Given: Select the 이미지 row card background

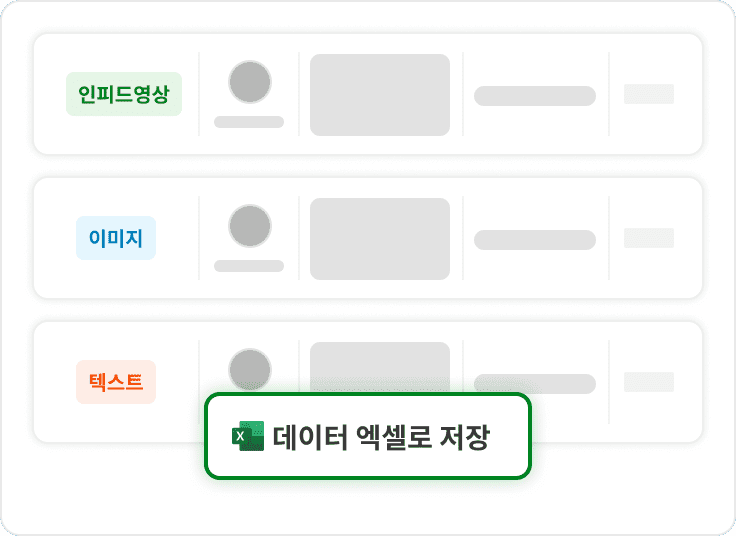Looking at the screenshot, I should pos(368,238).
